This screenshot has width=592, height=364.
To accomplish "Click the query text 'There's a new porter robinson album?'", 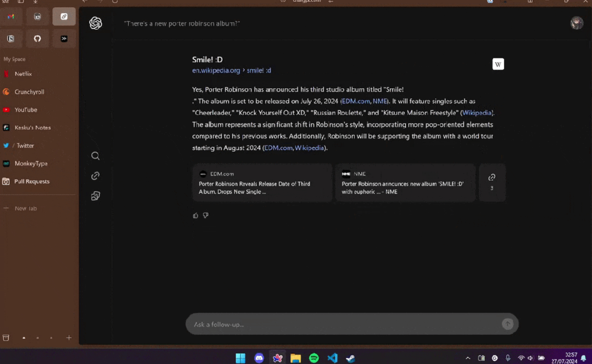I will pyautogui.click(x=182, y=23).
